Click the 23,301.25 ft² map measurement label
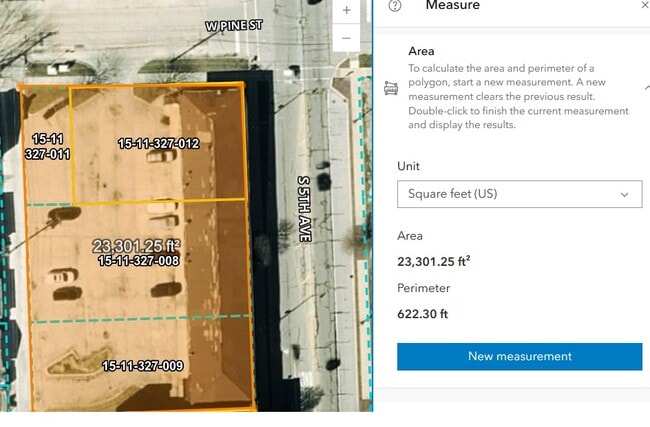 136,245
